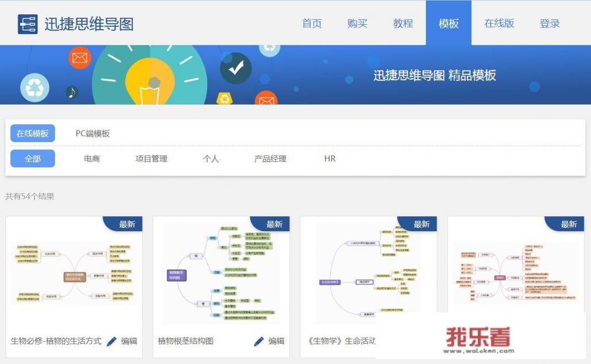Screen dimensions: 591x364
Task: Click the 迅捷思维导图 logo icon
Action: (28, 24)
